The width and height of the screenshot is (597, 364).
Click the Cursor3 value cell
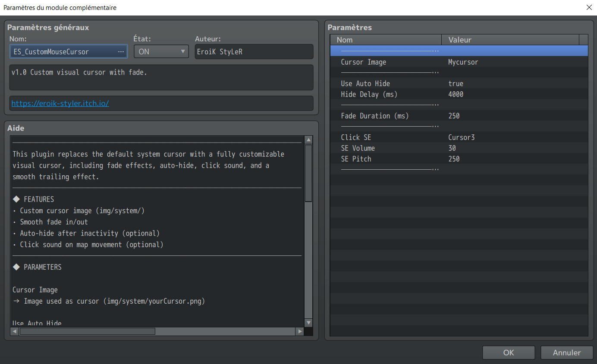tap(462, 137)
